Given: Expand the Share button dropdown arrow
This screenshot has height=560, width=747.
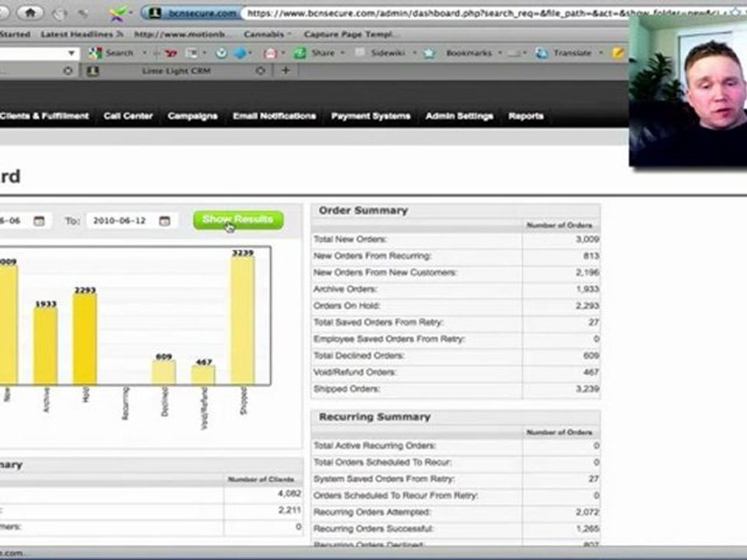Looking at the screenshot, I should click(x=342, y=53).
